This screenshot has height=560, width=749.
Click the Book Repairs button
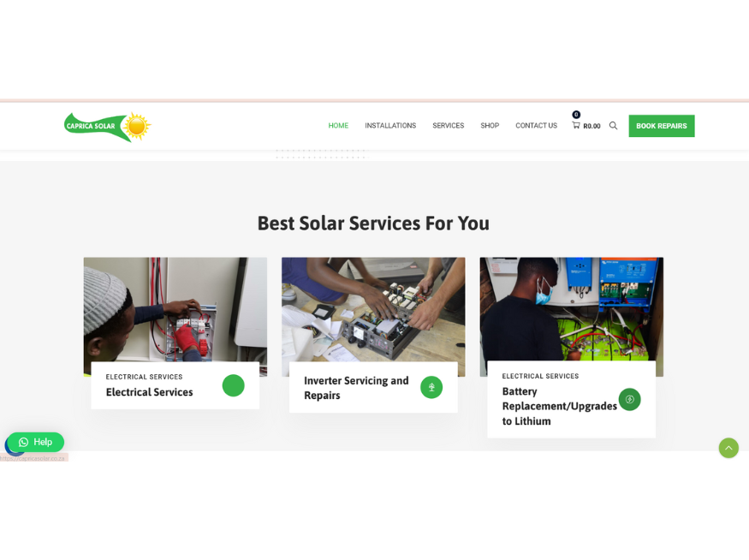[662, 126]
